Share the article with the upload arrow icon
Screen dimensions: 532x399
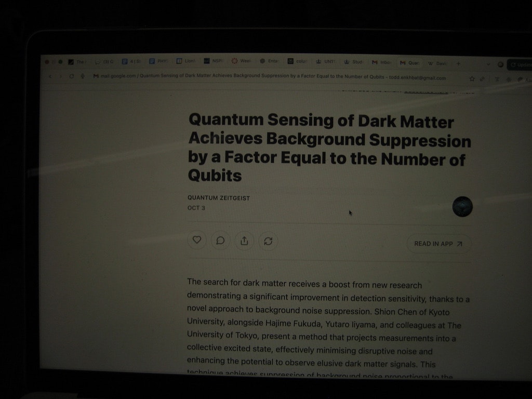(244, 241)
